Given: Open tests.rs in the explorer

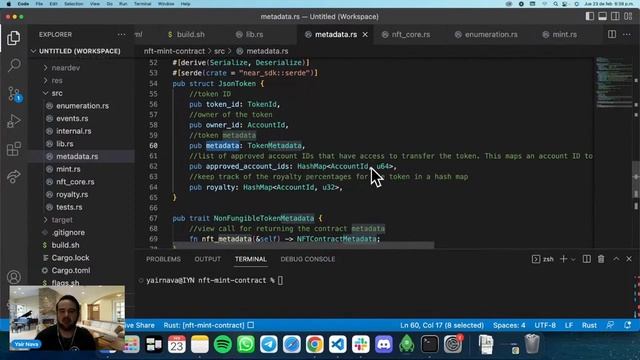Looking at the screenshot, I should tap(69, 207).
